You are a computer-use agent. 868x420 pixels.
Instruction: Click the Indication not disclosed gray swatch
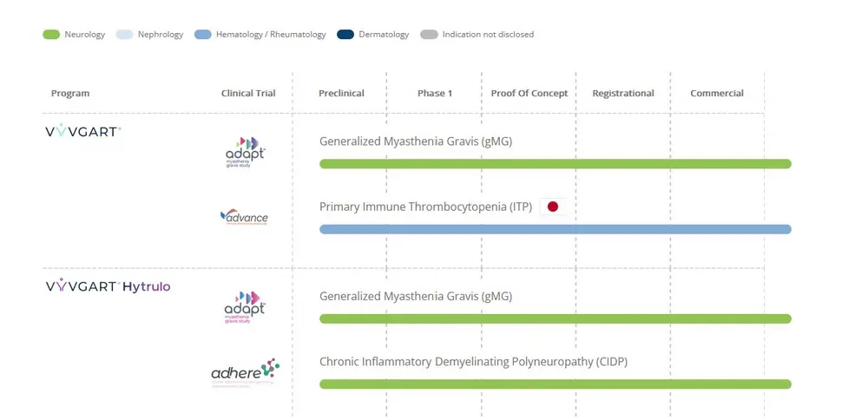429,35
